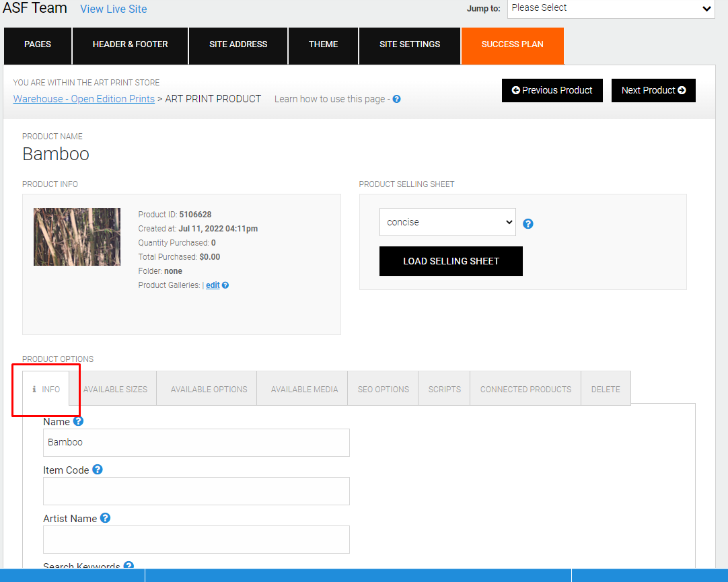This screenshot has height=582, width=728.
Task: Click the Load Selling Sheet button
Action: click(451, 261)
